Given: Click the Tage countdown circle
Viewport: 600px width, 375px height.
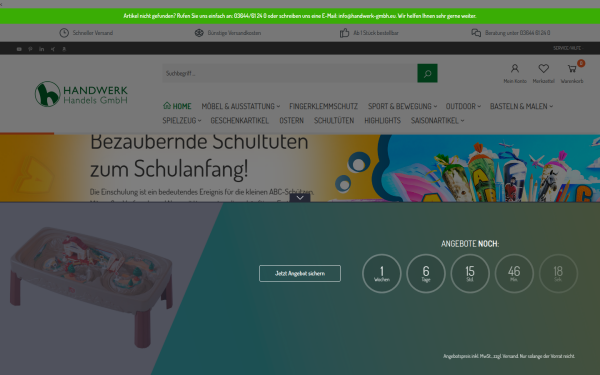Looking at the screenshot, I should pyautogui.click(x=426, y=274).
